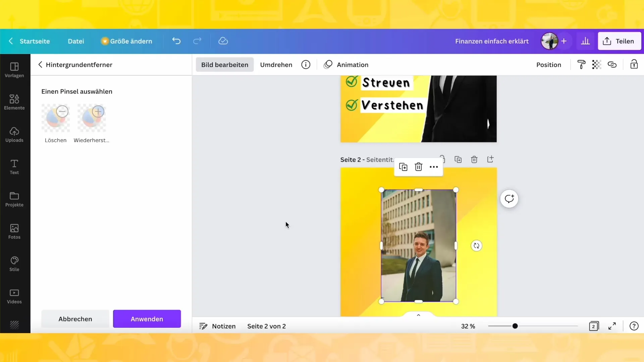Select the Löschen erase brush
Screen dimensions: 644x362
click(x=56, y=123)
